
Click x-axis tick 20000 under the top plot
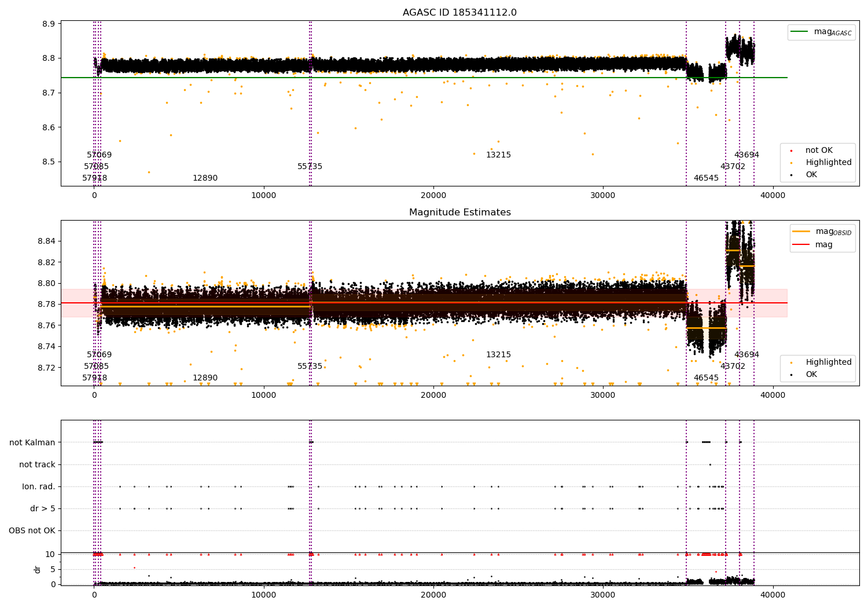click(433, 196)
